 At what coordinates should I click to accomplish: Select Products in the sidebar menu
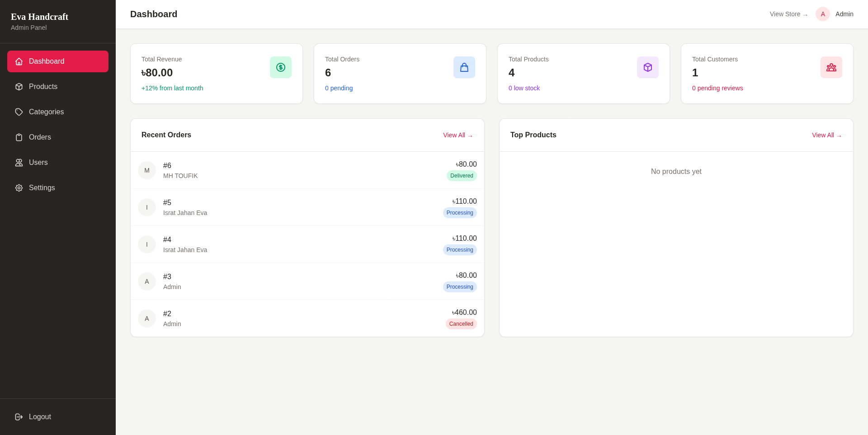click(x=43, y=87)
